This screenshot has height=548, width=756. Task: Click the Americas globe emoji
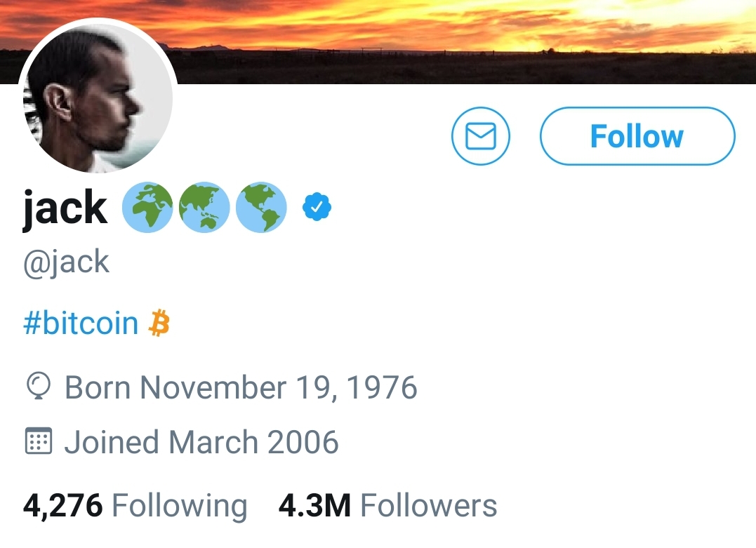tap(260, 208)
